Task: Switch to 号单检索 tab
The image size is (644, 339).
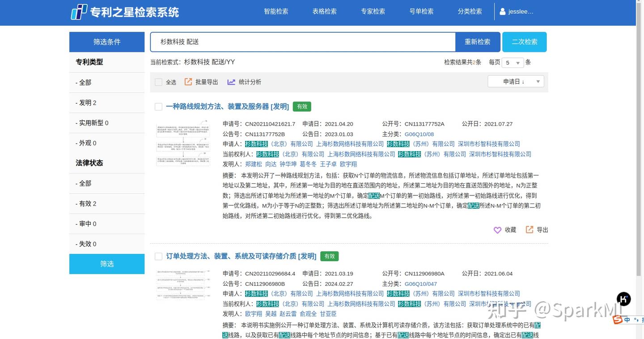Action: pyautogui.click(x=421, y=12)
